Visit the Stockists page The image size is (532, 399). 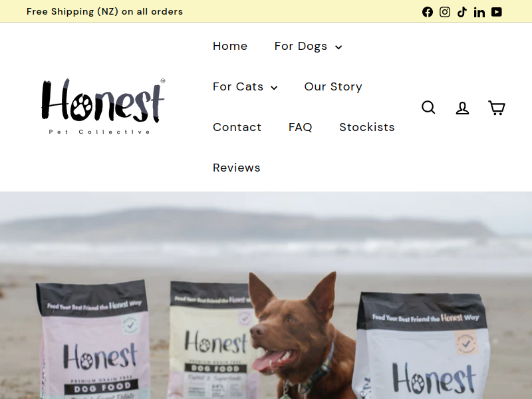367,127
